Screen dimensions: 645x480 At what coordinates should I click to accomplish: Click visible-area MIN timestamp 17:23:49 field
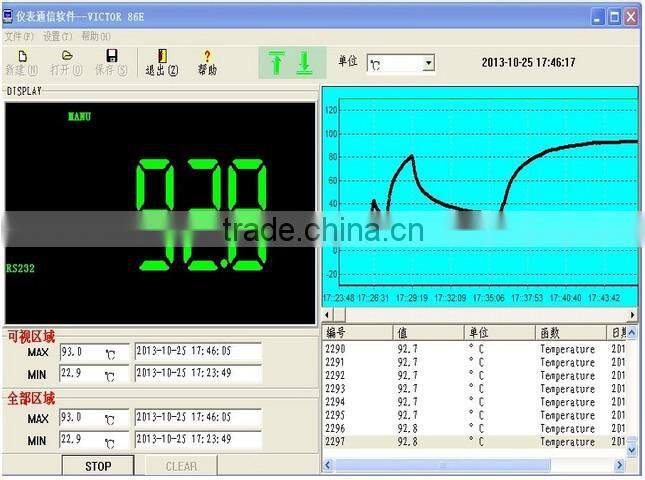(198, 373)
